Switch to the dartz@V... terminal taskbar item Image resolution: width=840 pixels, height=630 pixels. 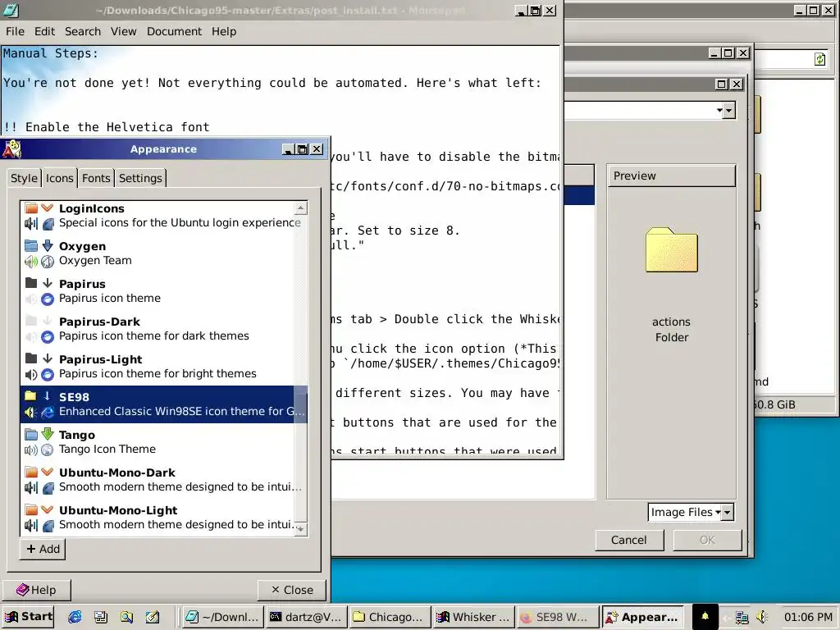pos(307,617)
